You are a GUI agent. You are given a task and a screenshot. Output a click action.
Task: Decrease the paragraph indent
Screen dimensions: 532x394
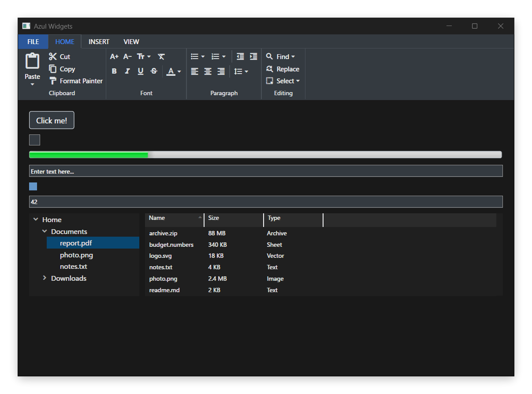[x=240, y=56]
